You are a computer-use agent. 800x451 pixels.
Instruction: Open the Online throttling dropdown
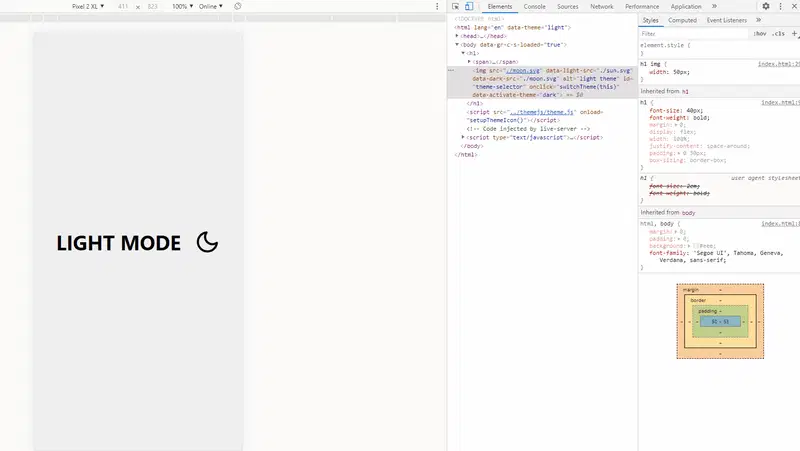pyautogui.click(x=211, y=6)
